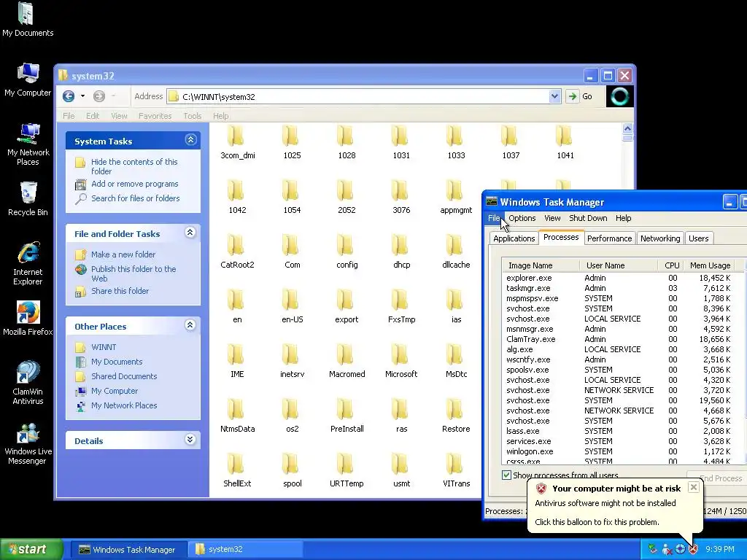Click the Forward arrow in Explorer toolbar

pos(99,97)
